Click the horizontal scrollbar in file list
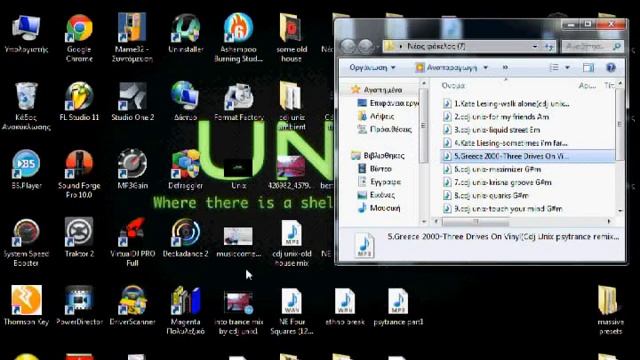The width and height of the screenshot is (640, 360). [476, 221]
